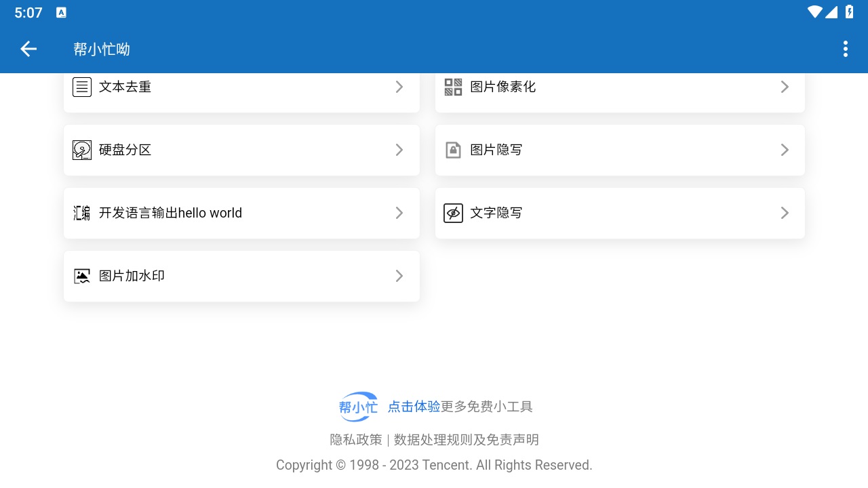Open the 数据处理规则及免责声明 link
This screenshot has width=868, height=488.
click(467, 440)
